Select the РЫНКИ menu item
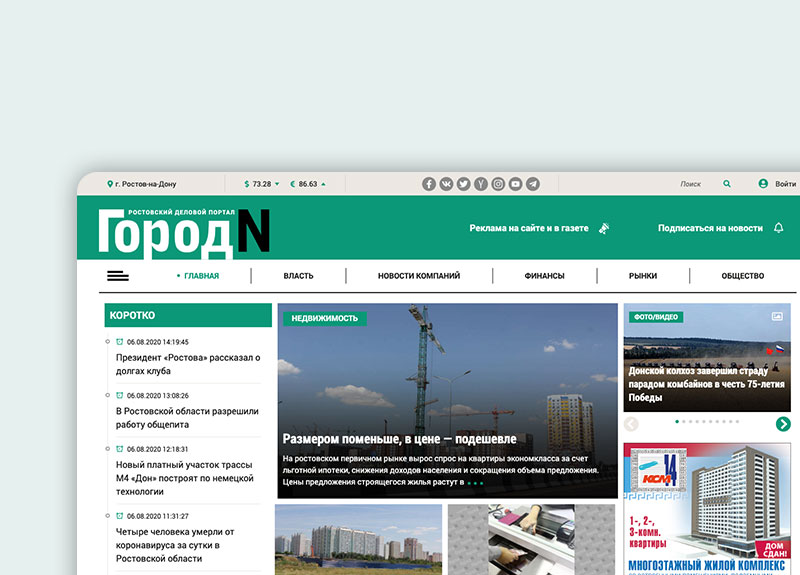 click(x=643, y=276)
